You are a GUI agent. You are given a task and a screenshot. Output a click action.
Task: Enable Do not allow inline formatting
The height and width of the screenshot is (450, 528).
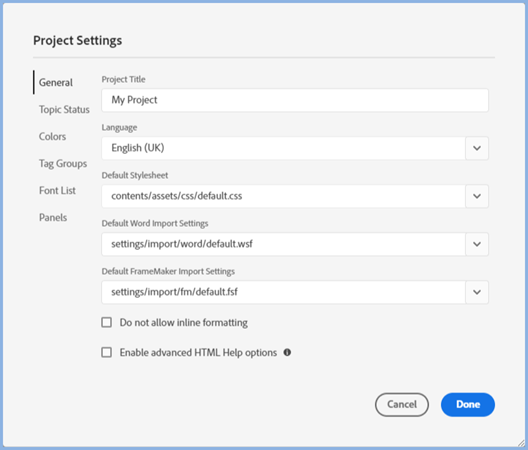point(107,322)
